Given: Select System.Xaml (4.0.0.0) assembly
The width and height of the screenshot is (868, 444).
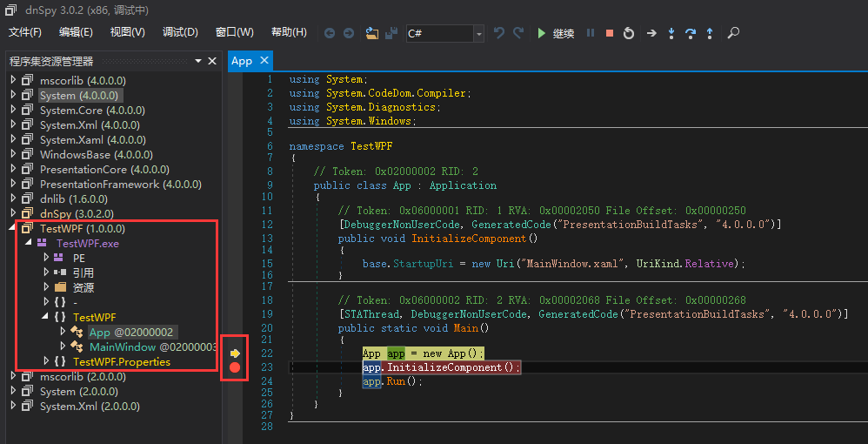Looking at the screenshot, I should click(x=92, y=139).
